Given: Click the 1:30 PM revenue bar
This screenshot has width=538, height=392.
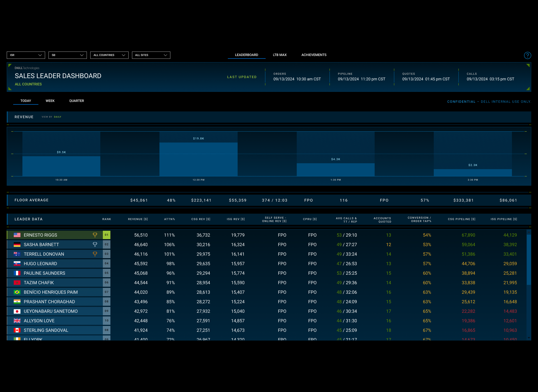Looking at the screenshot, I should 336,170.
